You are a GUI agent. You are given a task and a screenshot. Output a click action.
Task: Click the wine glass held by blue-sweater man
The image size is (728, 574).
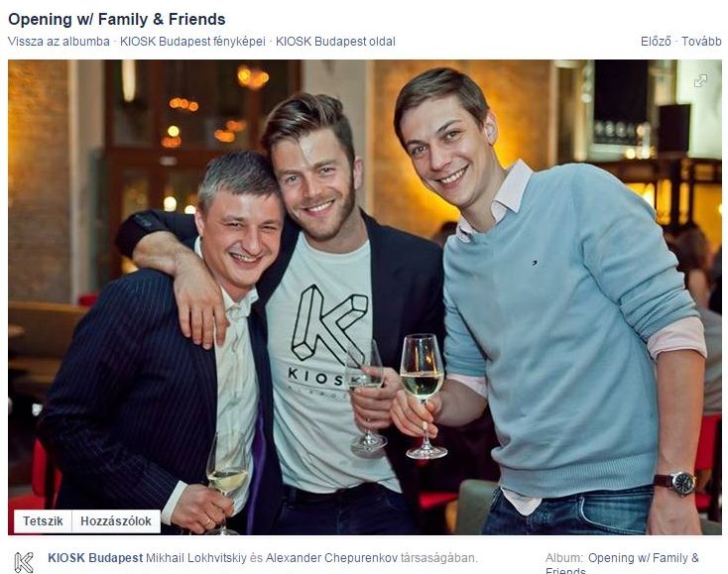tap(423, 396)
